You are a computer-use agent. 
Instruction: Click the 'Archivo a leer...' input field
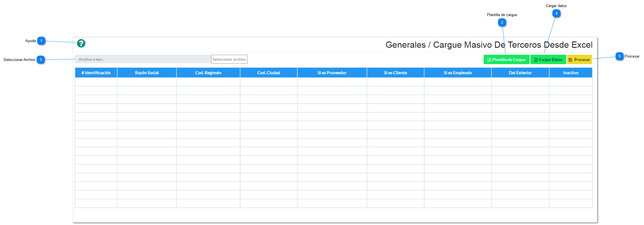click(x=143, y=59)
